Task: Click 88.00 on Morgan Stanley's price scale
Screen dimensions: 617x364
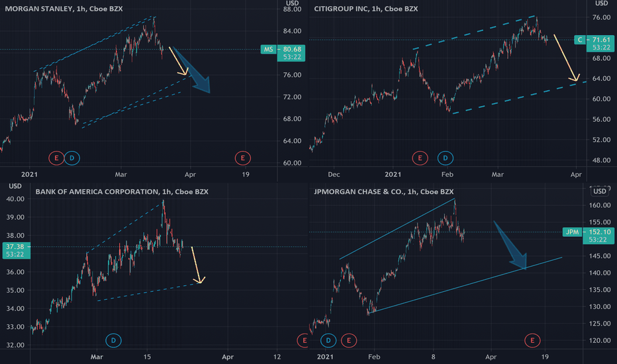Action: (292, 9)
